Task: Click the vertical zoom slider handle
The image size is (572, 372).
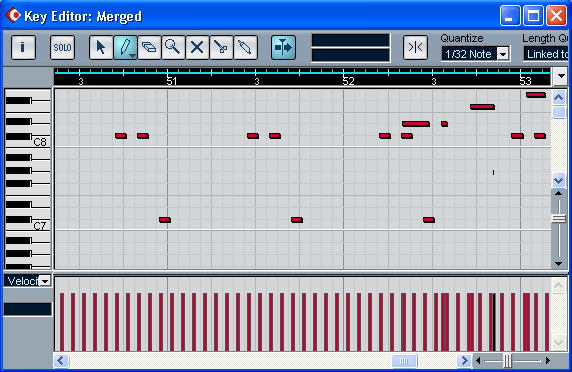Action: click(x=559, y=218)
